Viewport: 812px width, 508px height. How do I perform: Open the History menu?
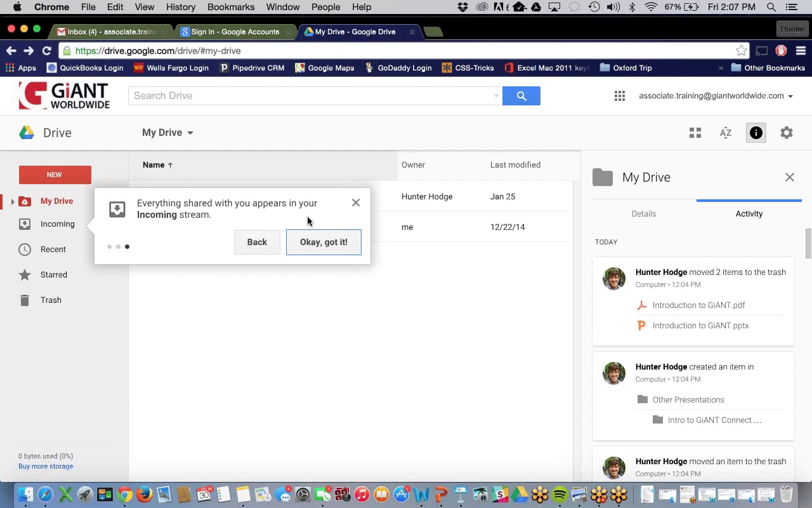click(181, 7)
